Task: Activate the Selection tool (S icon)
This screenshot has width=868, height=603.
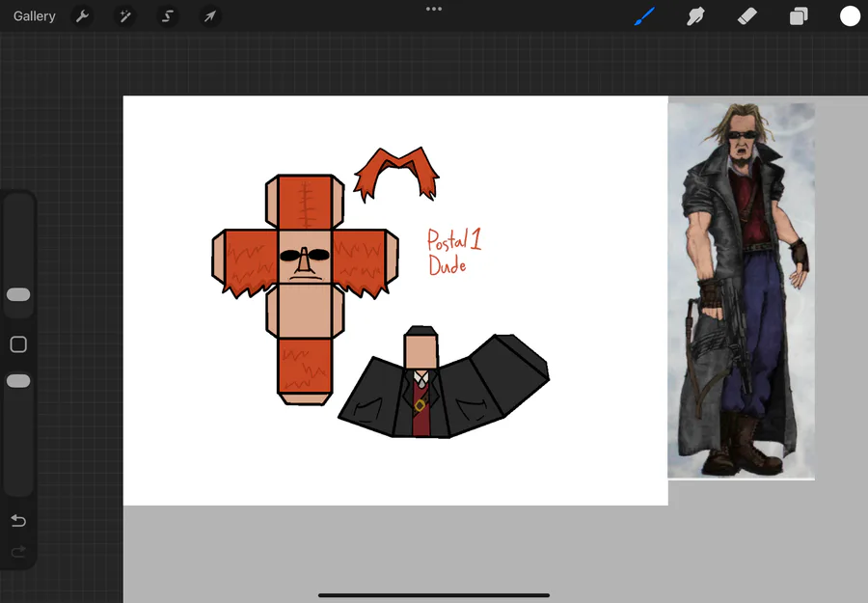Action: [x=167, y=16]
